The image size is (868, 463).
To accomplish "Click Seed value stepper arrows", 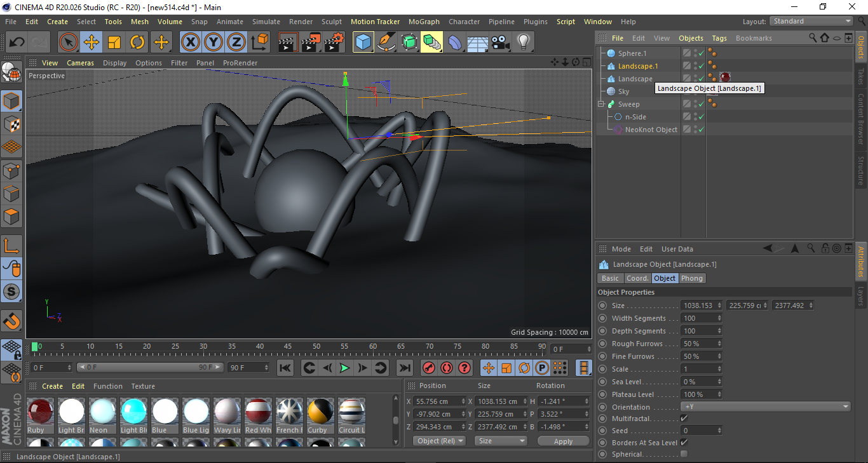I will [719, 431].
